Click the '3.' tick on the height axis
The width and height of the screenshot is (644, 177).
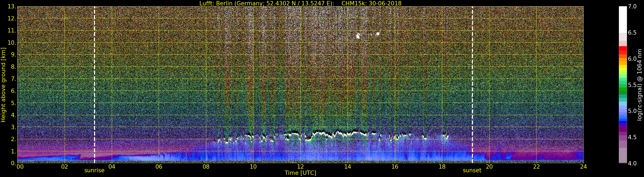pyautogui.click(x=14, y=127)
